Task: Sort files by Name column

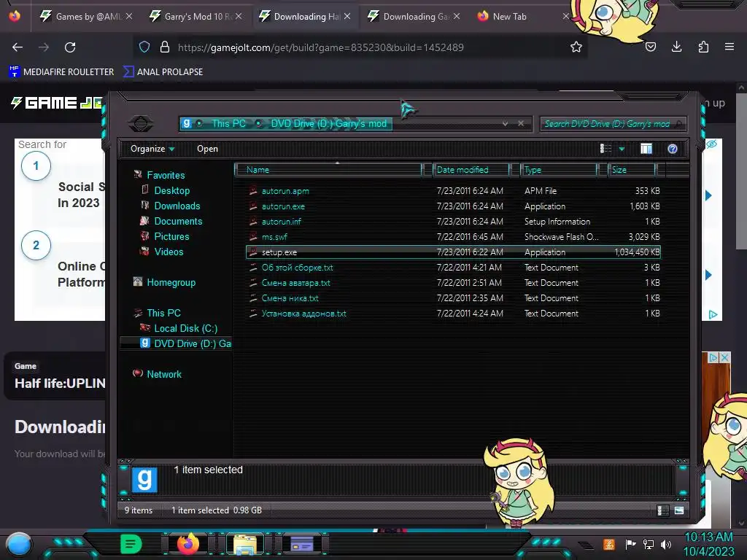Action: point(329,169)
